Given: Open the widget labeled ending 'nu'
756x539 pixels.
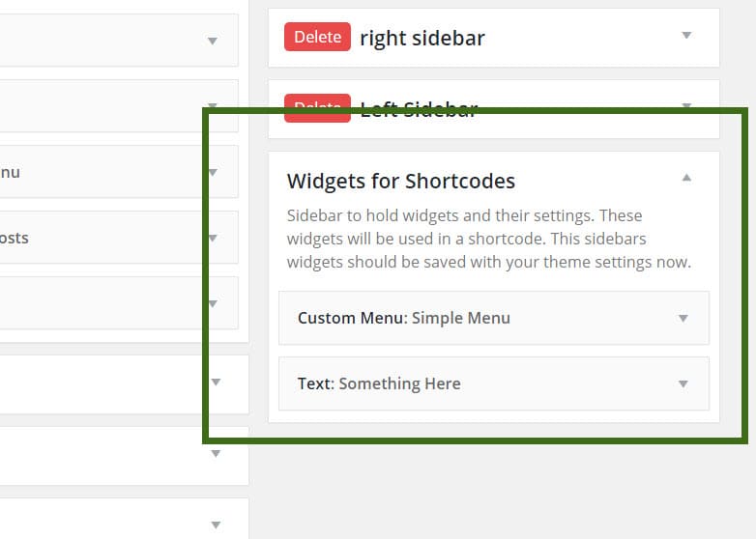Looking at the screenshot, I should click(x=119, y=172).
